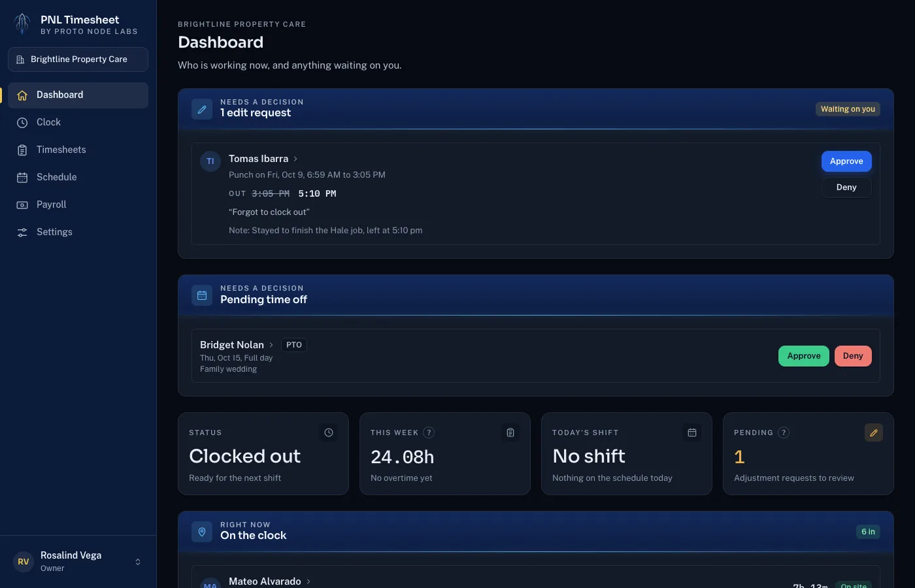
Task: Click the pencil icon beside 1 edit request
Action: (202, 109)
